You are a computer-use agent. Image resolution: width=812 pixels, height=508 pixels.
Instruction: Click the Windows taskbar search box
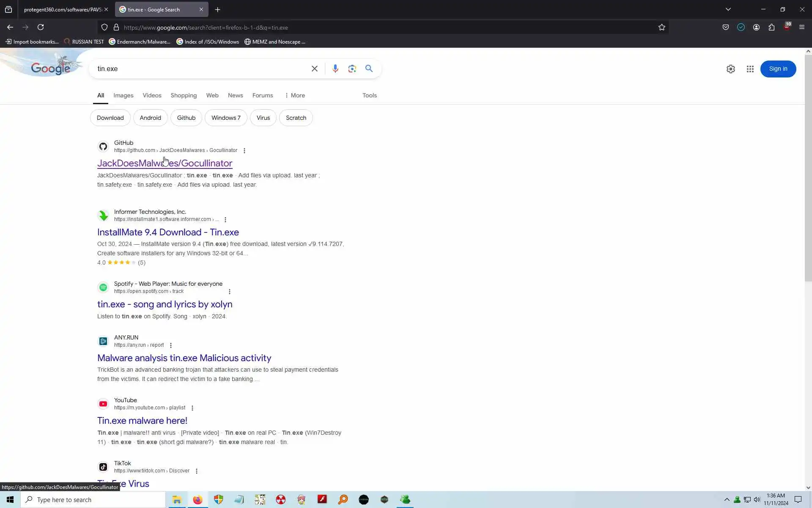[x=93, y=500]
